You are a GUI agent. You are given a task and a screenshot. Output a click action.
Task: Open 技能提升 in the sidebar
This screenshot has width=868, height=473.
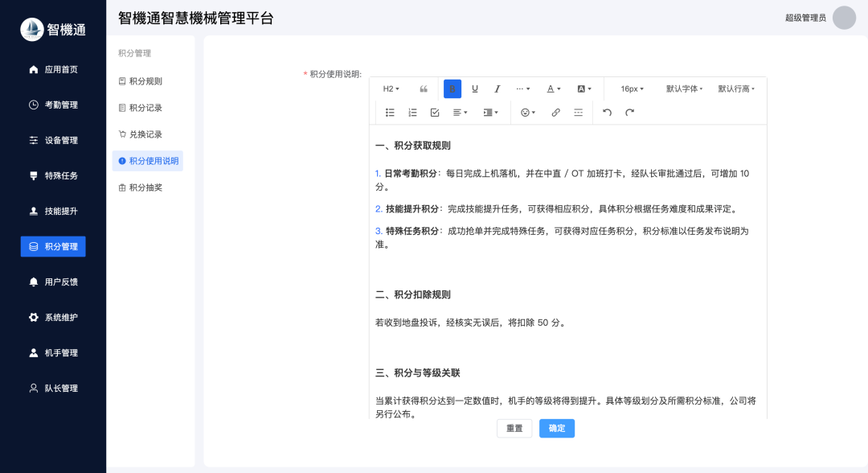pos(53,211)
